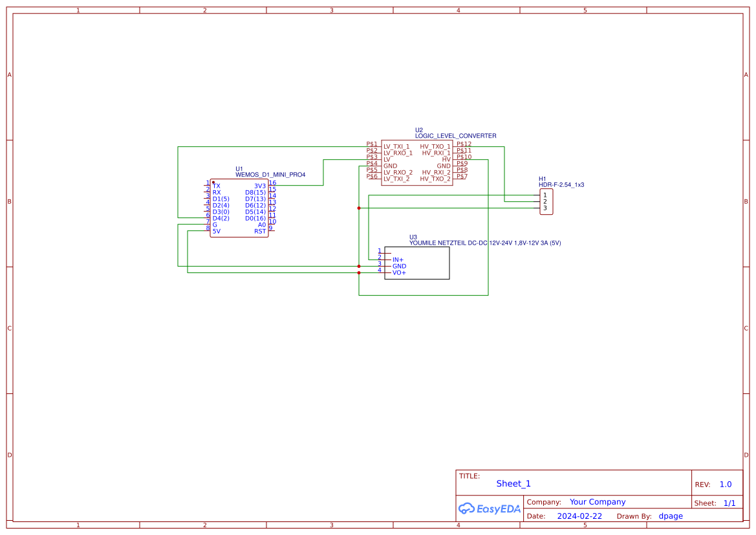This screenshot has width=756, height=535.
Task: Select the LV_TXI_1 pin on U2
Action: tap(396, 147)
